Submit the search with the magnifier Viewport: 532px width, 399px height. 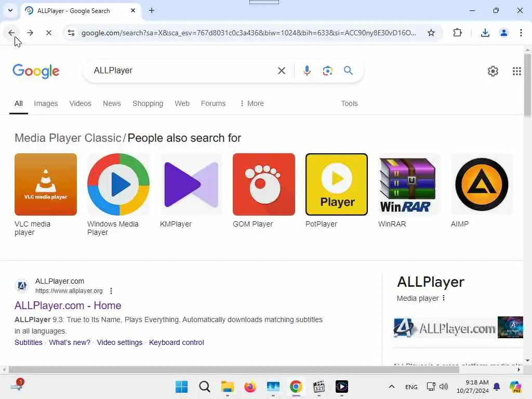pos(349,71)
